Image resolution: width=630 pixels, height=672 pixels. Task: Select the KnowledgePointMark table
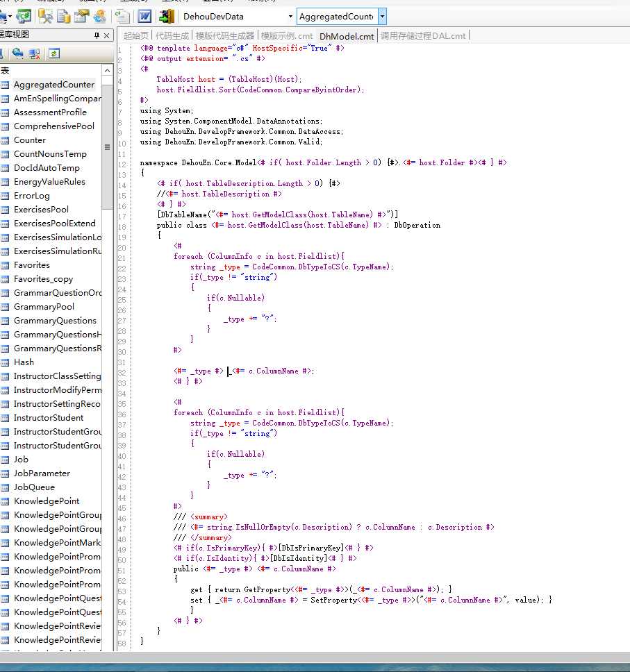(x=58, y=543)
